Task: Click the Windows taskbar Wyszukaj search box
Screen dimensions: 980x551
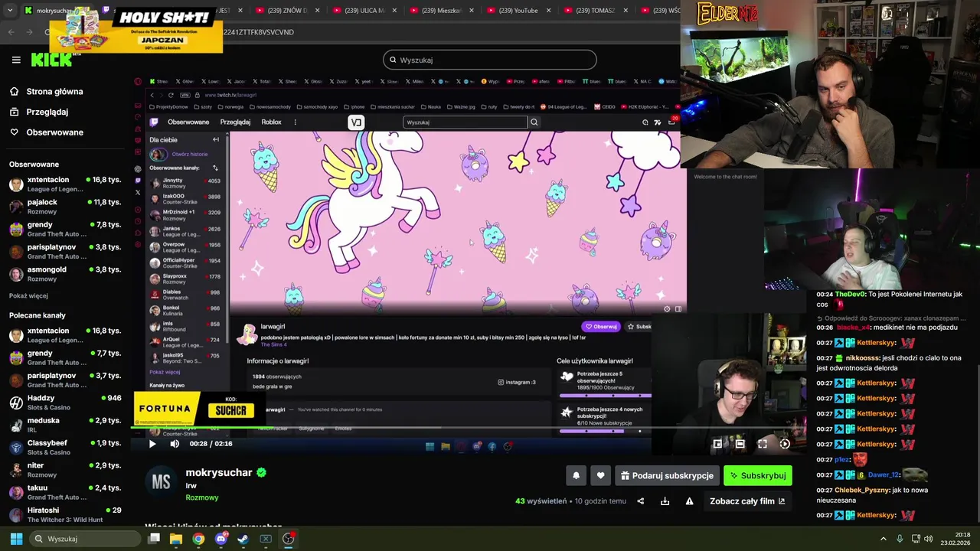Action: coord(86,539)
